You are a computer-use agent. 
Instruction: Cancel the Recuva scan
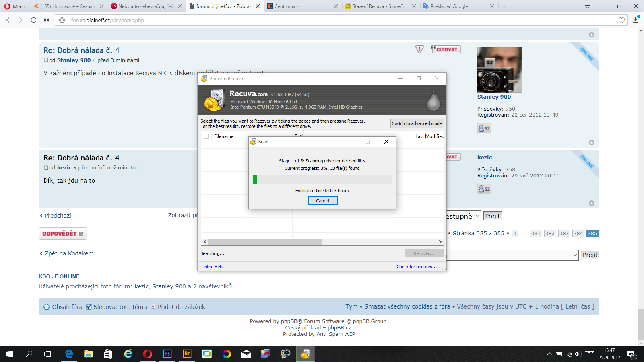click(322, 201)
